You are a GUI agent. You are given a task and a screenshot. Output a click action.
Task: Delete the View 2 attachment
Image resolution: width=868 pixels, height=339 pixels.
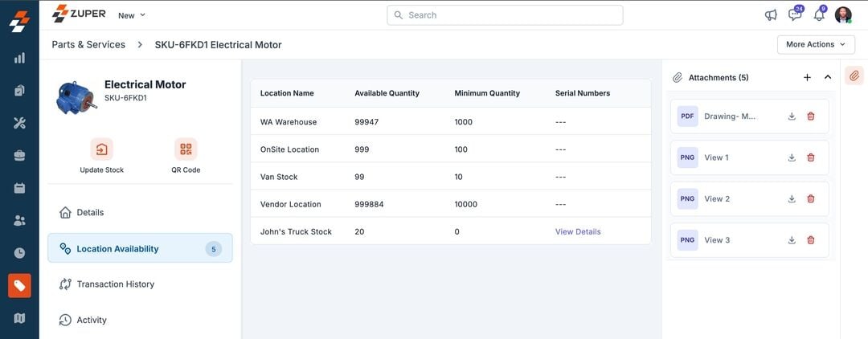(x=811, y=198)
